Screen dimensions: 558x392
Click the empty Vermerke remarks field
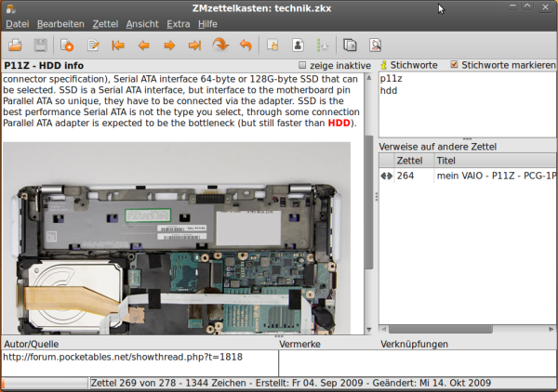click(418, 363)
